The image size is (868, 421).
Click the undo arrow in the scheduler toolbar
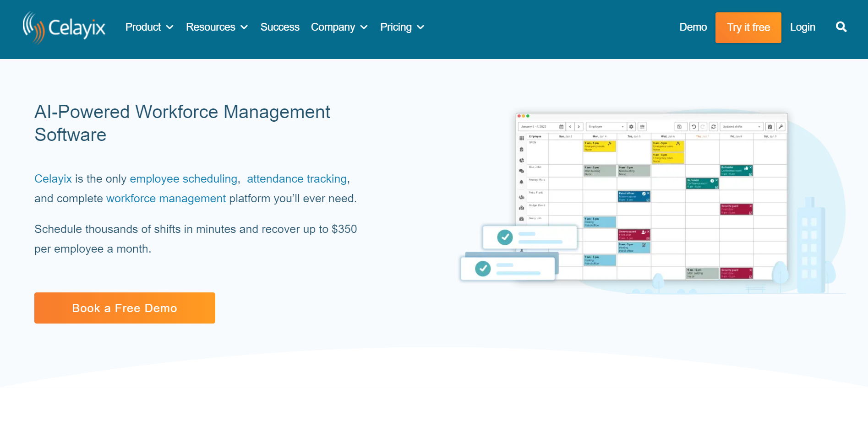tap(693, 127)
